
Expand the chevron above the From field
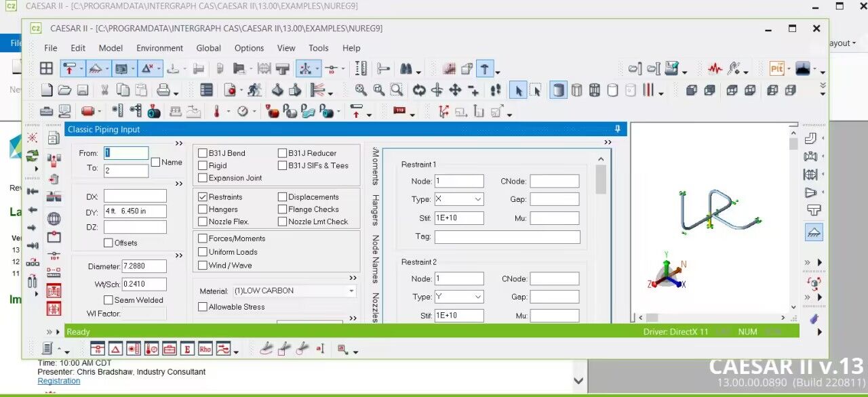[179, 143]
